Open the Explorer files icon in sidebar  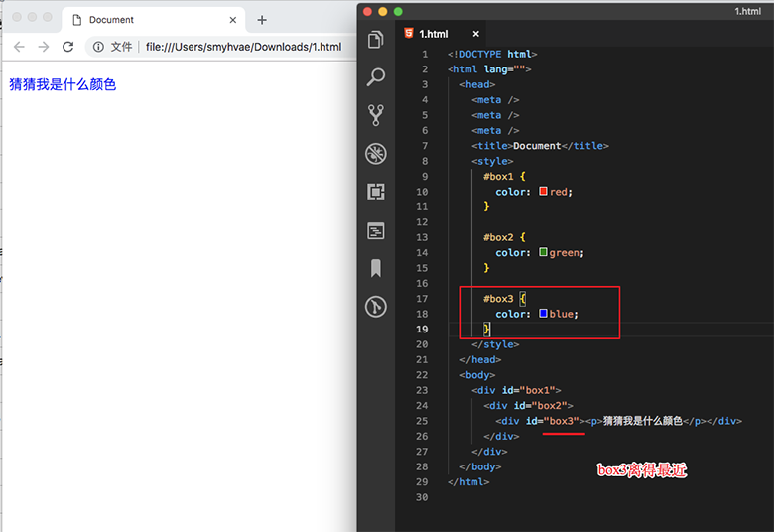[376, 40]
